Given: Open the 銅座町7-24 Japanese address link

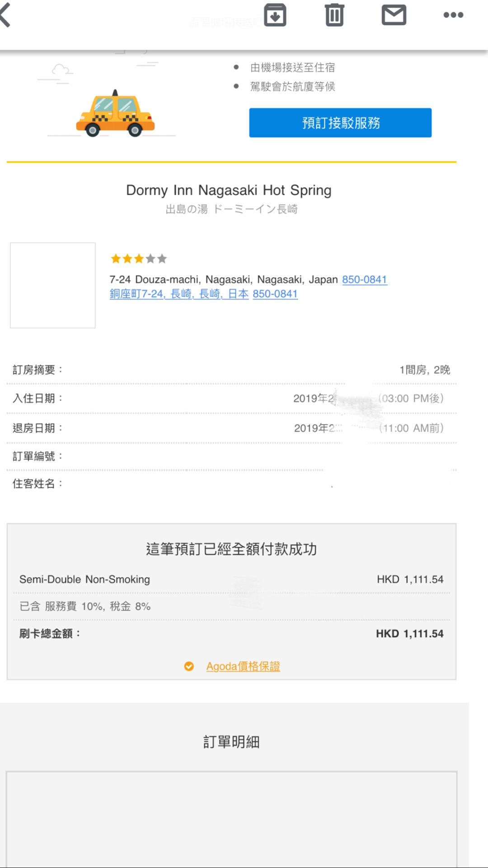Looking at the screenshot, I should (x=179, y=294).
